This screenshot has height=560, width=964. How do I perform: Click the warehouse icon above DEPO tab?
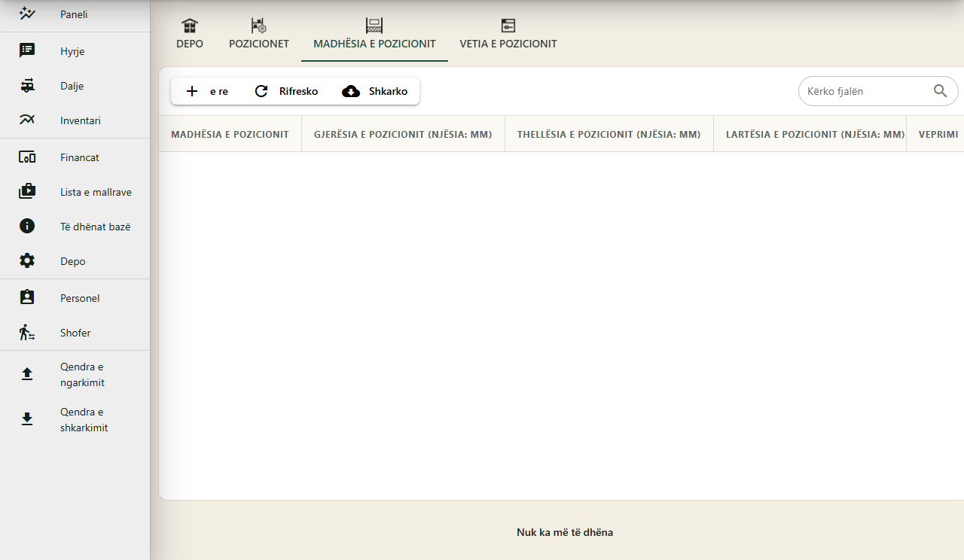[190, 26]
